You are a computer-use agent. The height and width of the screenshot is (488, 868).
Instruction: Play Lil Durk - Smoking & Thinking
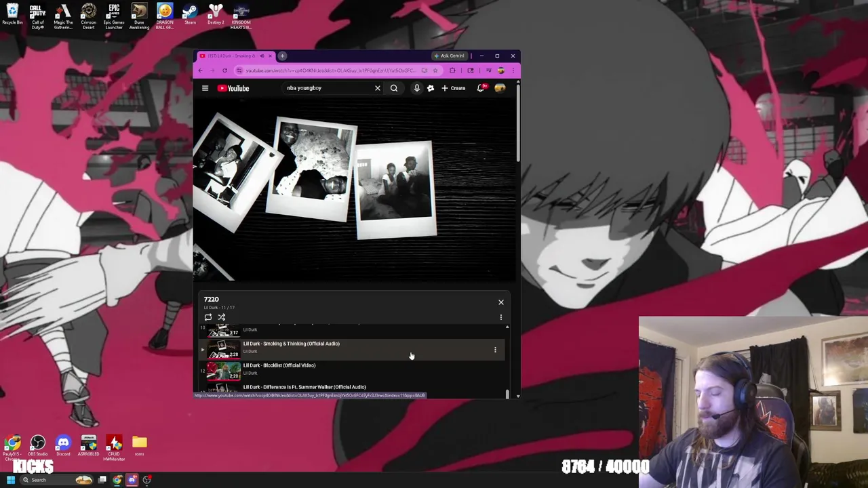(x=292, y=344)
